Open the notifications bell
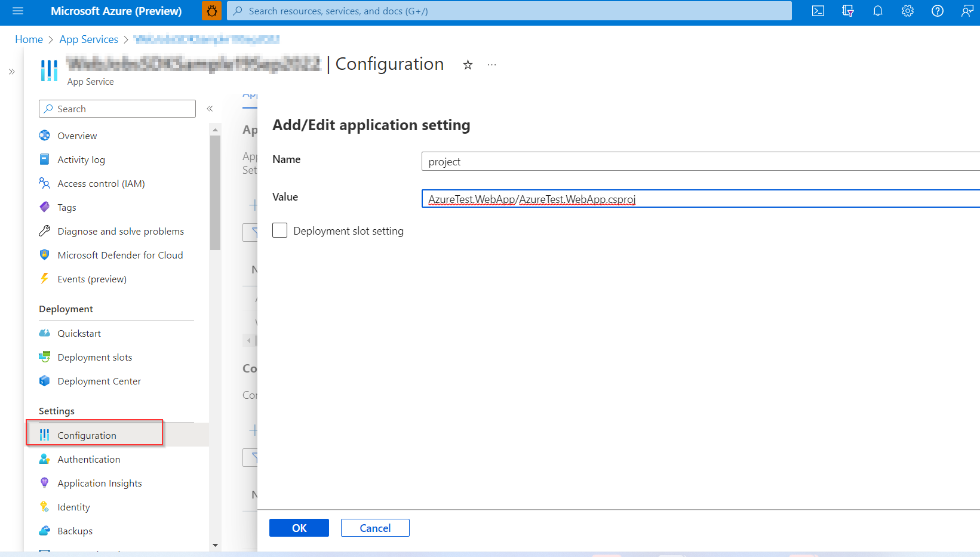Screen dimensions: 980x557 (x=878, y=11)
